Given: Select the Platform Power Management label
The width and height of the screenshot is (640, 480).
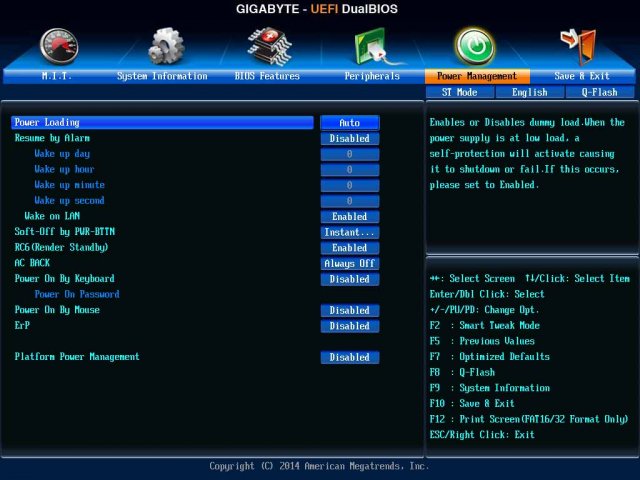Looking at the screenshot, I should pos(77,356).
